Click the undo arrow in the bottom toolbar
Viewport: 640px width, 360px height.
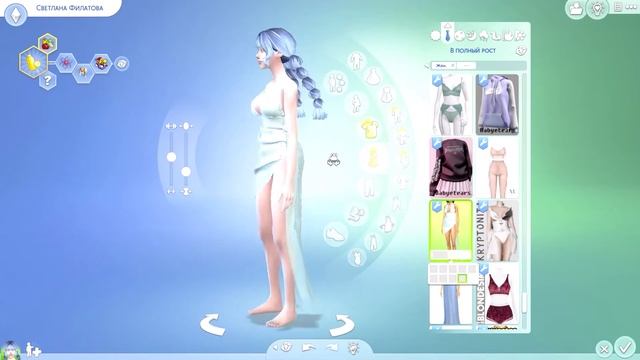(x=308, y=348)
